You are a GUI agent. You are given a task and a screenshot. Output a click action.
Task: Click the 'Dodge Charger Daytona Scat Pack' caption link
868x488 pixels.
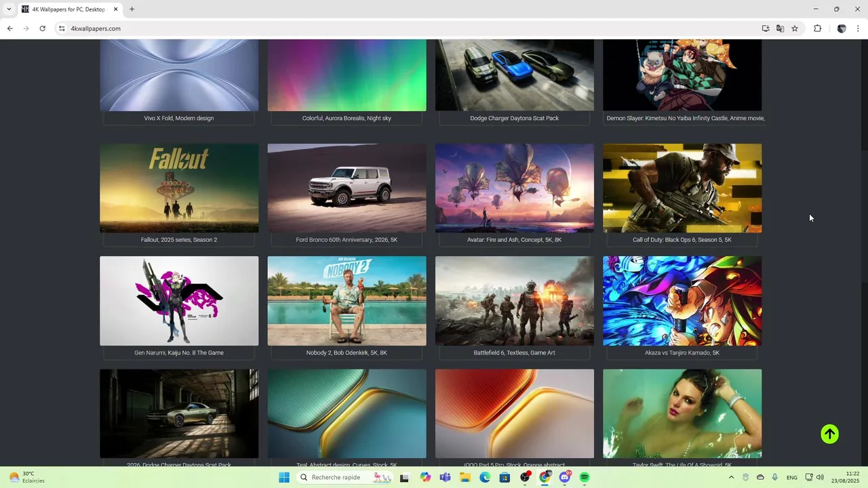[x=514, y=118]
